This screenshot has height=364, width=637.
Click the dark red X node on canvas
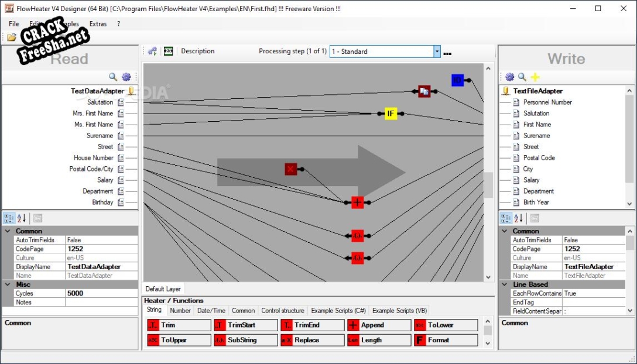[x=291, y=169]
